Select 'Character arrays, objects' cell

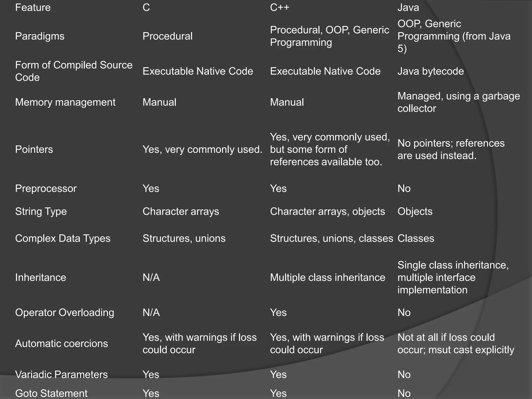pos(327,211)
